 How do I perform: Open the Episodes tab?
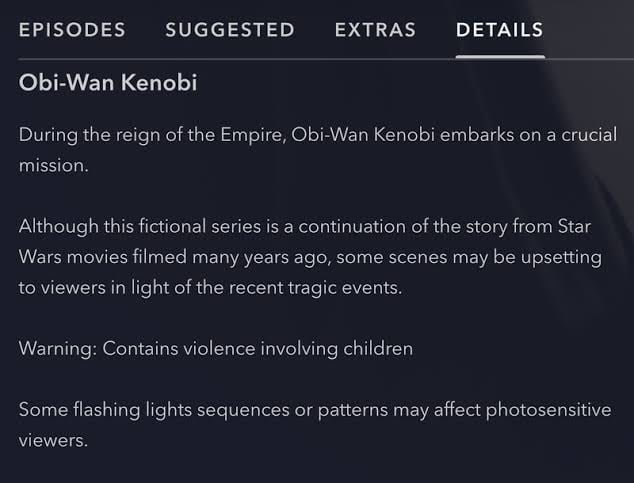pyautogui.click(x=72, y=30)
